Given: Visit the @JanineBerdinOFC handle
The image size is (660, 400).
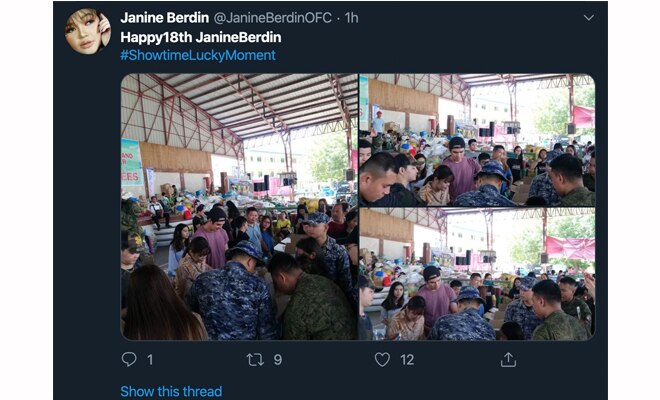Looking at the screenshot, I should click(273, 18).
